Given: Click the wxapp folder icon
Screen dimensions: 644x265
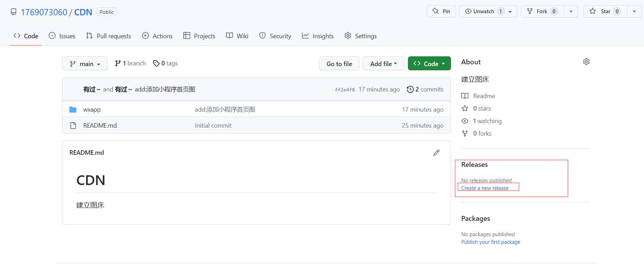Looking at the screenshot, I should [x=73, y=110].
